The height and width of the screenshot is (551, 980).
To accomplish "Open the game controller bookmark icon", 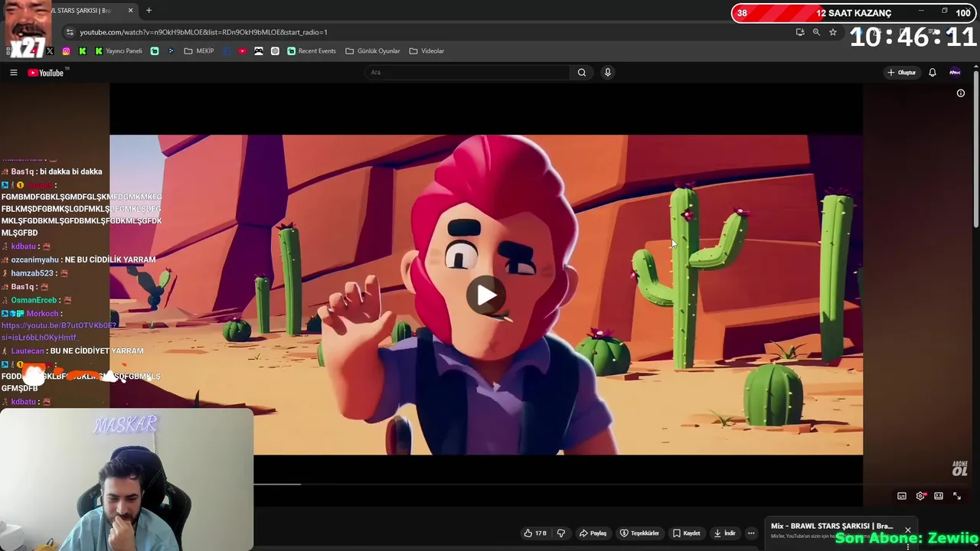I will tap(259, 51).
